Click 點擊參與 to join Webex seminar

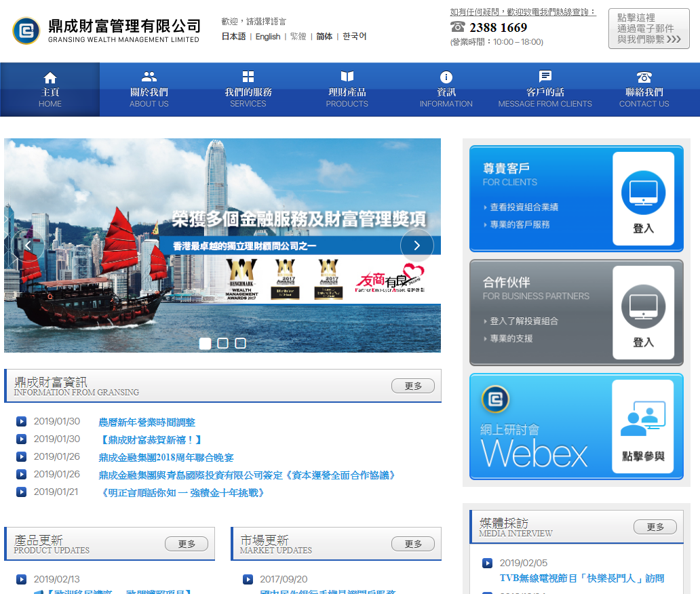click(x=643, y=456)
